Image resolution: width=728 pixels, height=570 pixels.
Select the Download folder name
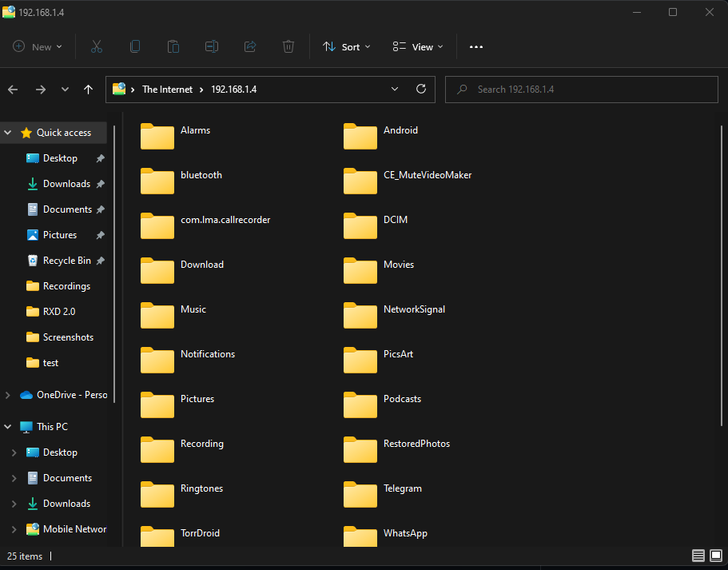[202, 265]
